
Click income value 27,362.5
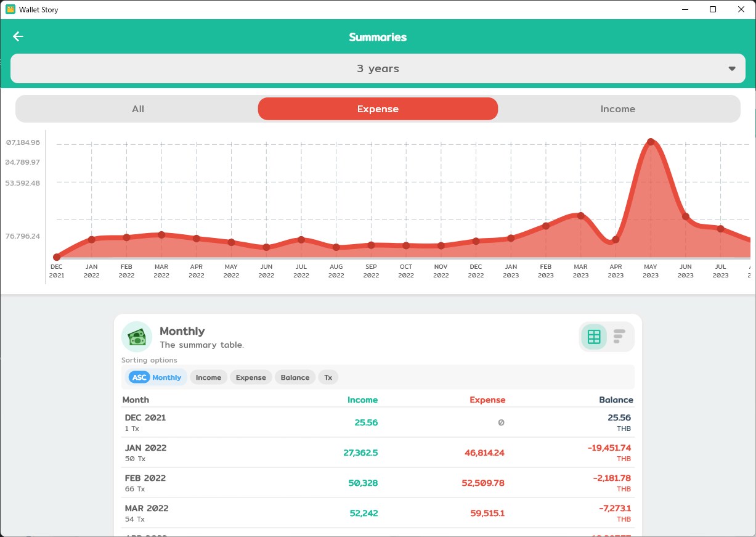click(360, 453)
